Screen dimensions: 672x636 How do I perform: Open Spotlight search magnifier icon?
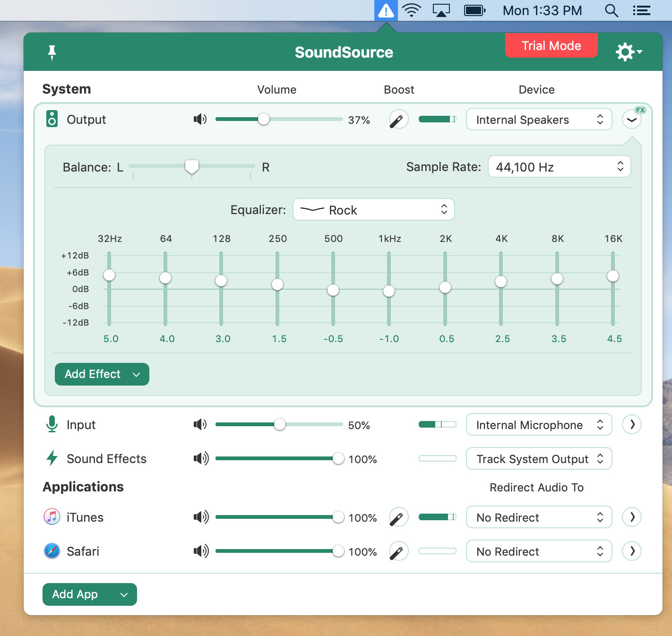tap(612, 10)
